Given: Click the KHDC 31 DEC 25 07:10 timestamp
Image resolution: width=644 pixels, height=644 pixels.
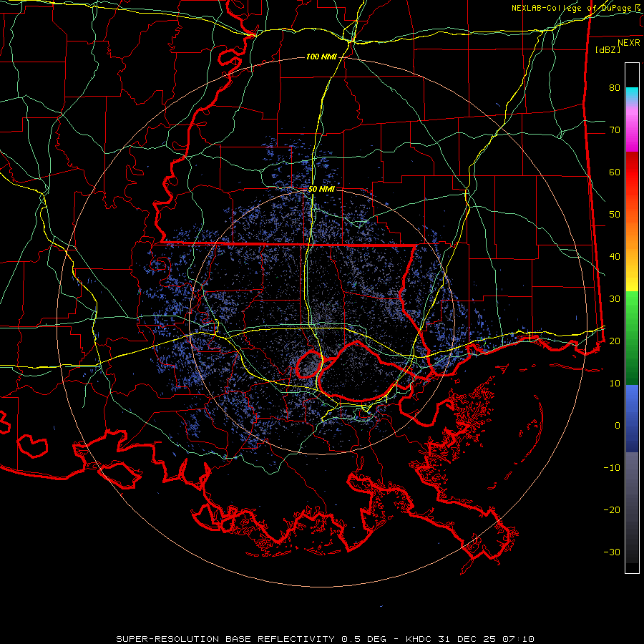Looking at the screenshot, I should point(470,639).
